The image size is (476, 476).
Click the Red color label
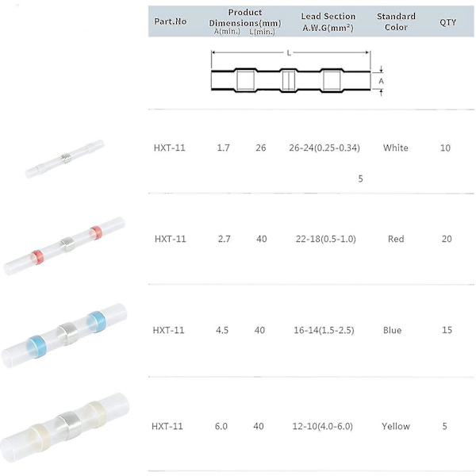coord(396,239)
